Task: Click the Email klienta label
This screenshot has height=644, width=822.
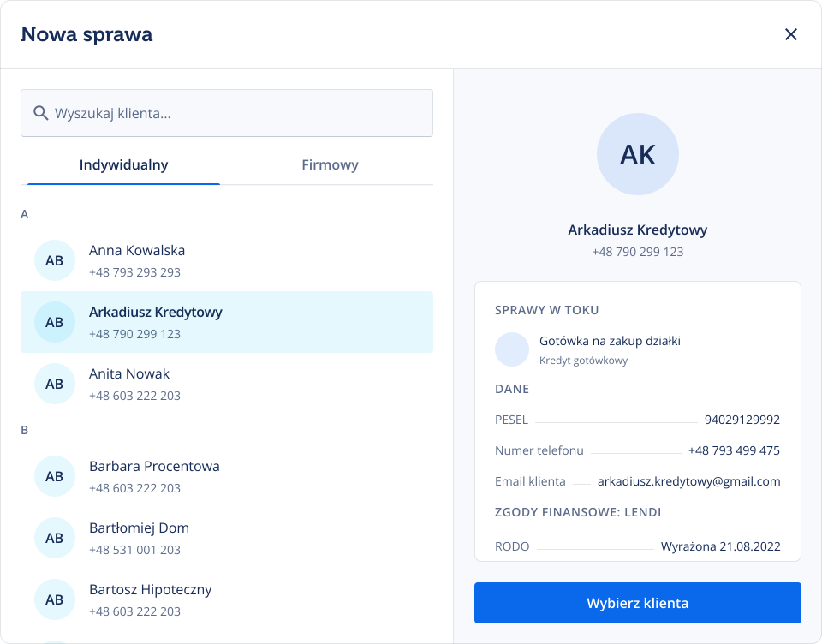Action: coord(530,481)
